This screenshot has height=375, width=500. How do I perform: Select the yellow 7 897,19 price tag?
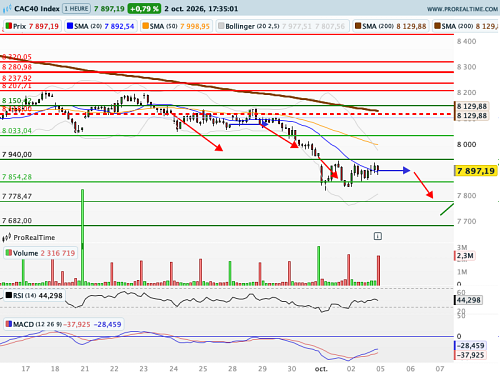(x=476, y=171)
